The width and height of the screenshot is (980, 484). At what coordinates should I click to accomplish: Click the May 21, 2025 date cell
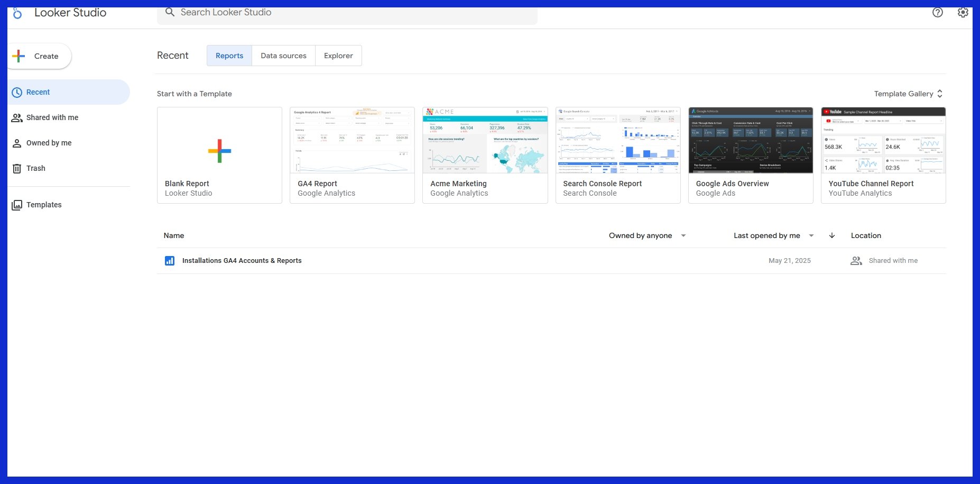click(x=790, y=261)
